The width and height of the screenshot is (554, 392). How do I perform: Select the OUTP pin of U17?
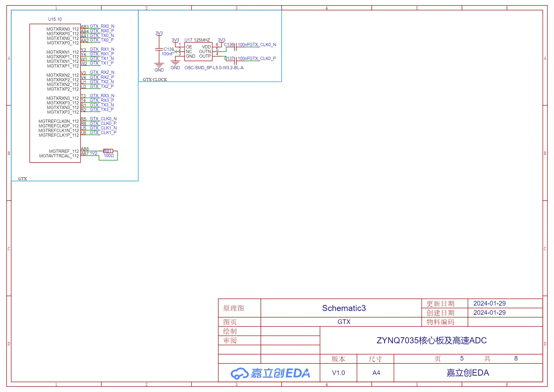pyautogui.click(x=205, y=56)
